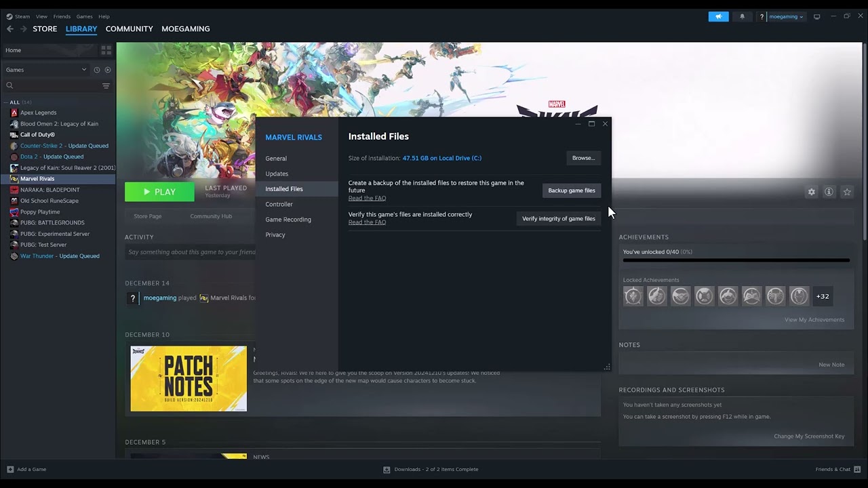Click the first locked achievement icon
Image resolution: width=868 pixels, height=488 pixels.
coord(633,296)
